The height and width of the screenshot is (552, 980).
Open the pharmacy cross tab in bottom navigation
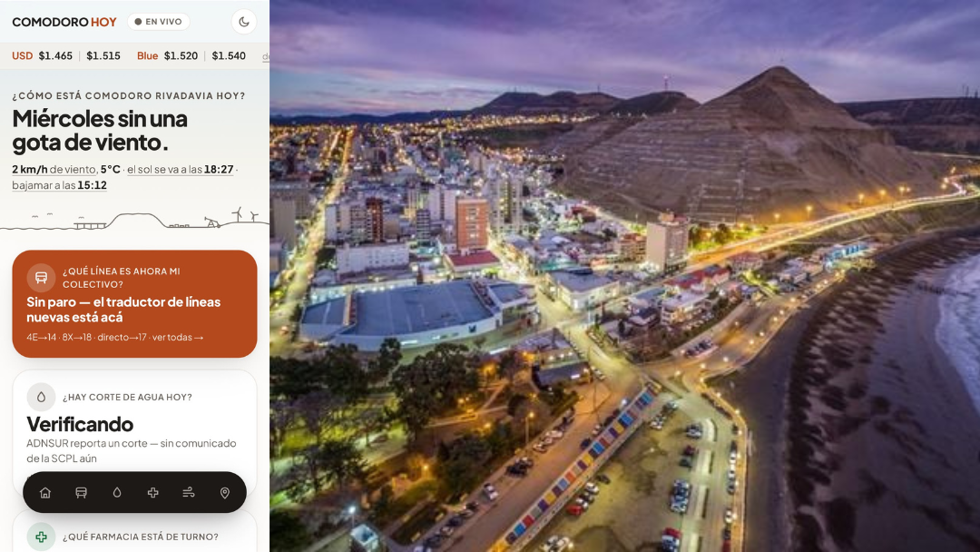(152, 493)
